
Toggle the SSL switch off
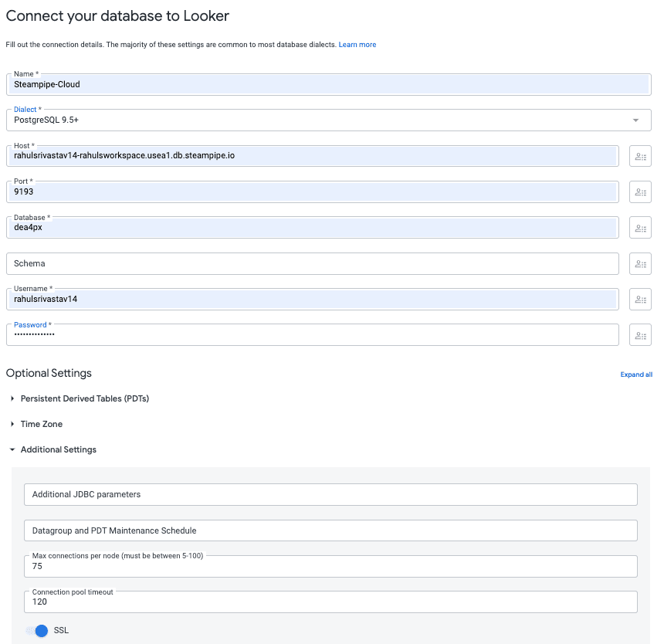click(37, 631)
